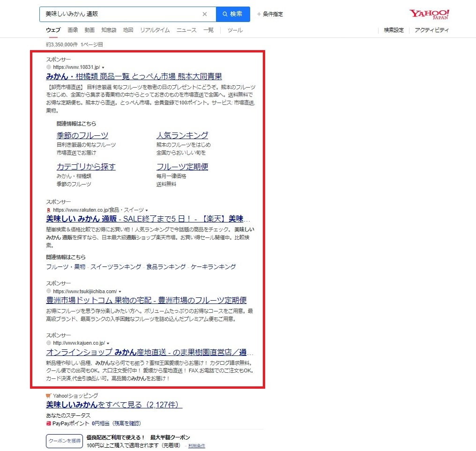The height and width of the screenshot is (451, 476).
Task: Open the 条件指定 condition options
Action: click(270, 14)
